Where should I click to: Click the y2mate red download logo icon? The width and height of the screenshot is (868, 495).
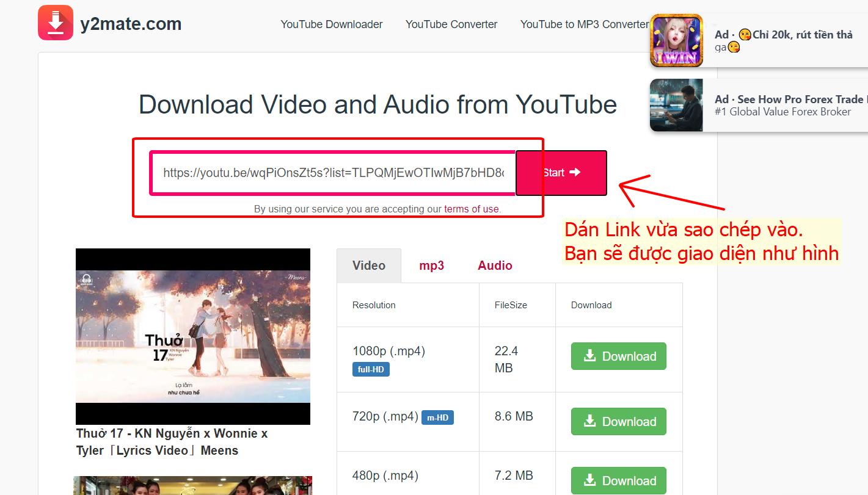pyautogui.click(x=56, y=23)
